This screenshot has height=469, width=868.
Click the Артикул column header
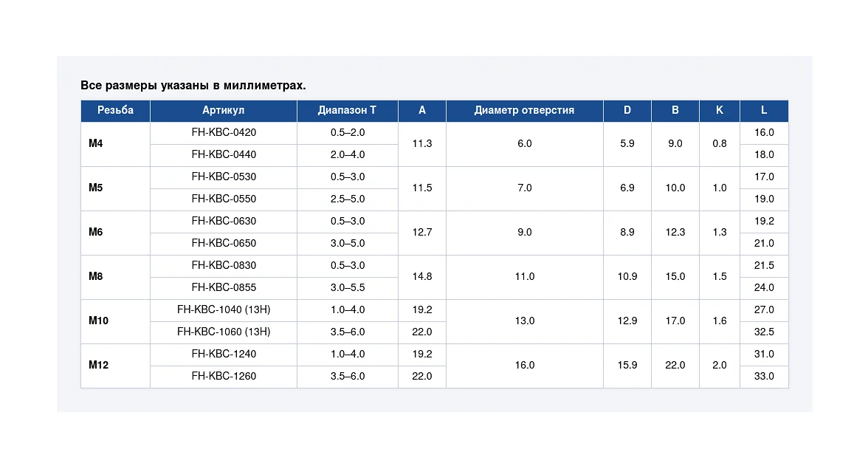[x=223, y=110]
